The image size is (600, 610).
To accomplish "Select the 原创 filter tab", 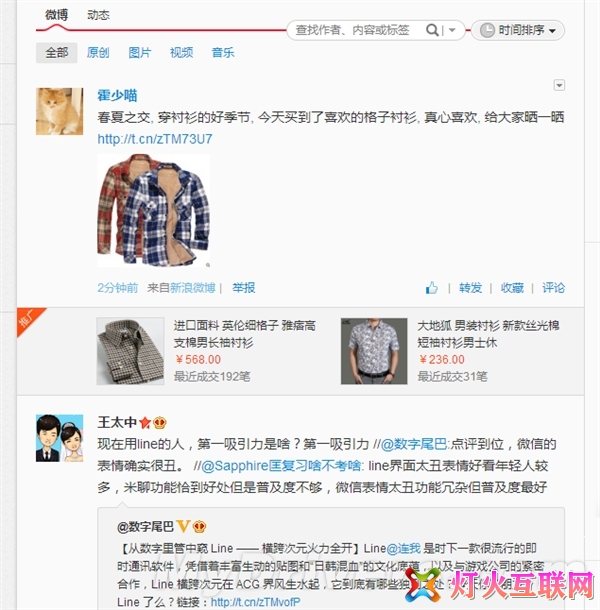I will coord(98,53).
